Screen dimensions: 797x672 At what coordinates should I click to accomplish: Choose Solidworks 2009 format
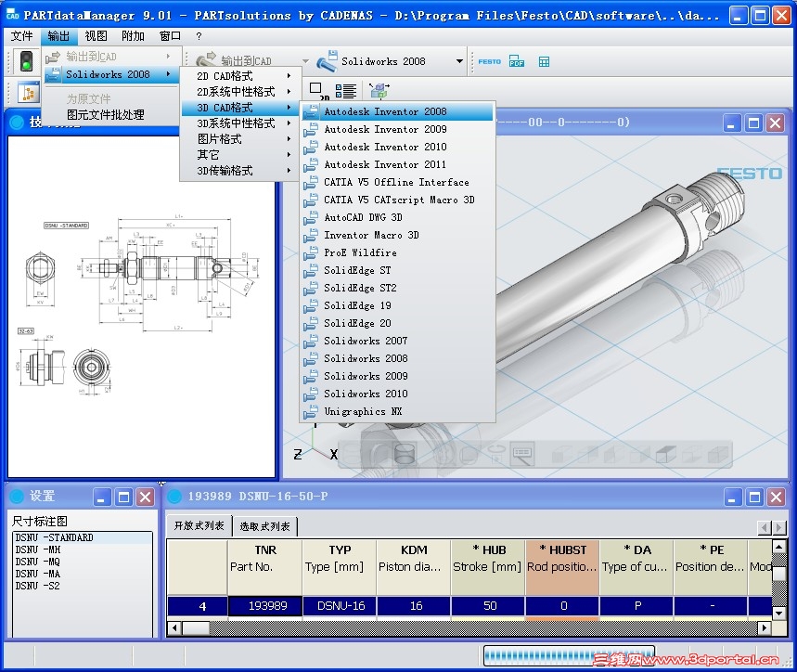(x=397, y=376)
